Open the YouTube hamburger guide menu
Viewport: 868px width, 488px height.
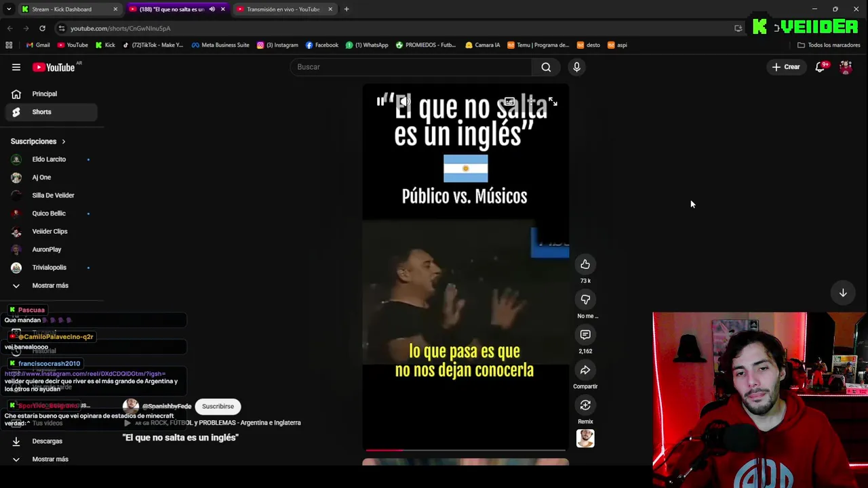16,67
